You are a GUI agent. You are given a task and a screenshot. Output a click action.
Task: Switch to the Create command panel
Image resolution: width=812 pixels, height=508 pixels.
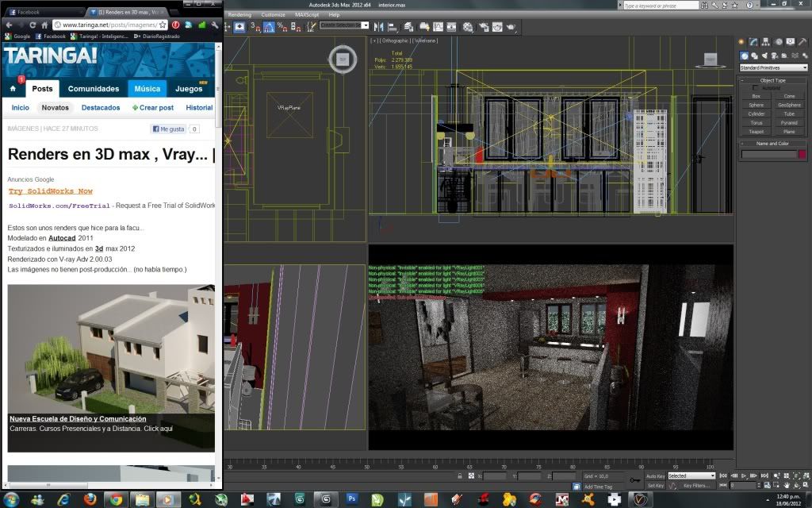(741, 41)
